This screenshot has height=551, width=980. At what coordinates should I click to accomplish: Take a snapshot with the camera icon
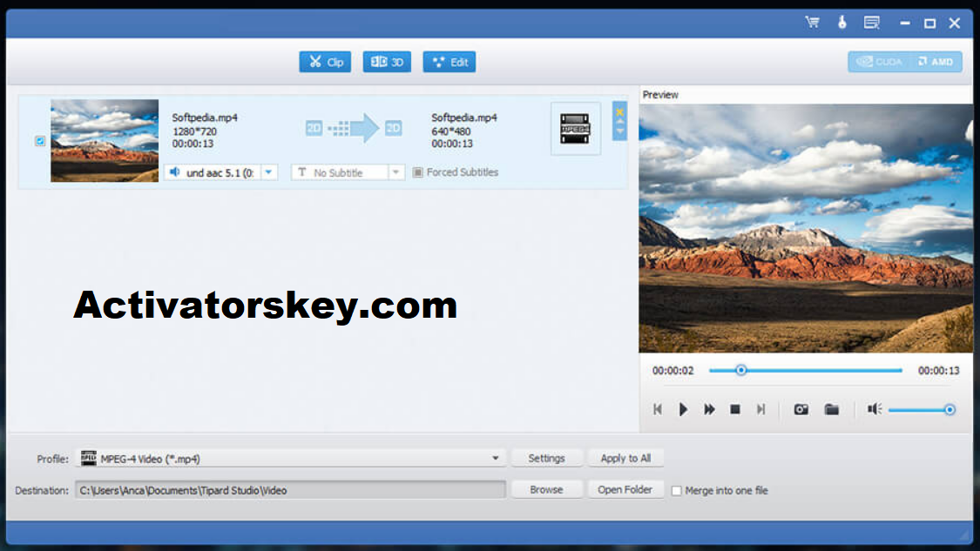click(801, 410)
